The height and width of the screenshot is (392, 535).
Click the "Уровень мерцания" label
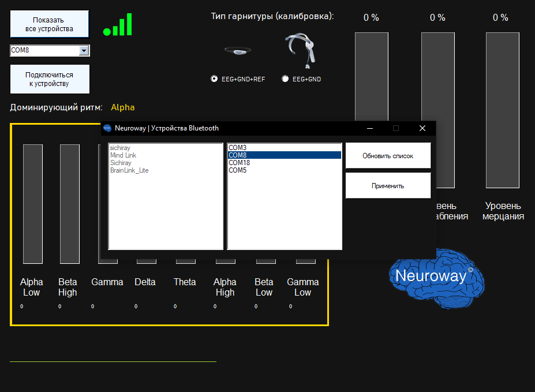tap(503, 211)
